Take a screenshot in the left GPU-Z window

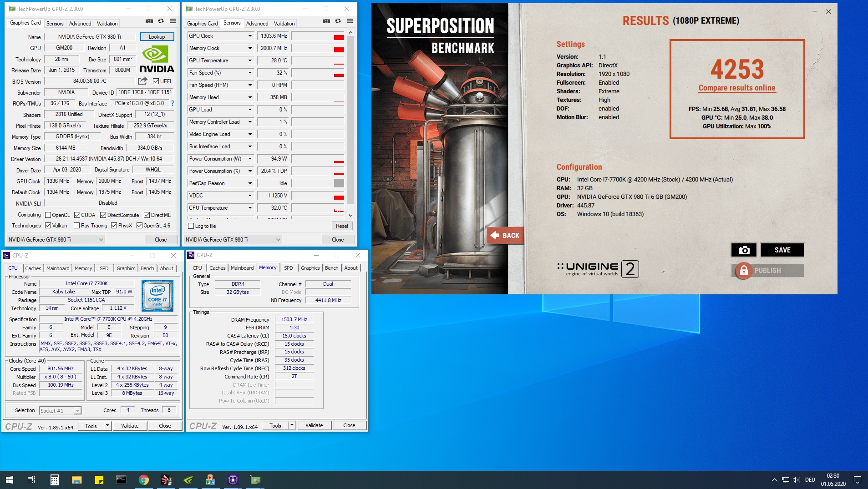pyautogui.click(x=149, y=21)
